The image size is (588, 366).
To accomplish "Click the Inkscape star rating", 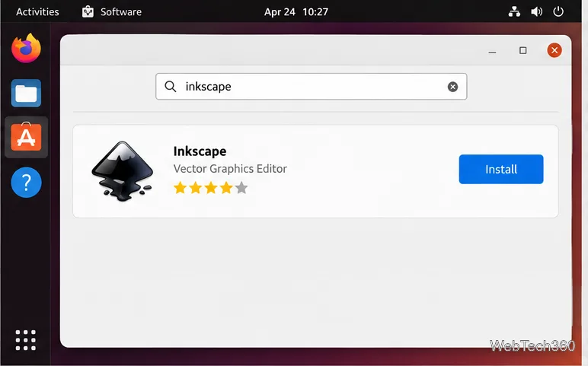I will click(211, 188).
